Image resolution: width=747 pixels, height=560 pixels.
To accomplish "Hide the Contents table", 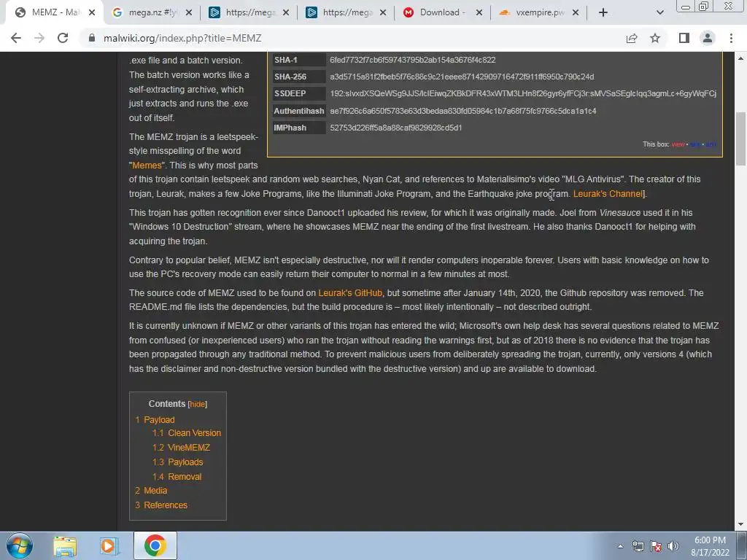I will pyautogui.click(x=197, y=404).
